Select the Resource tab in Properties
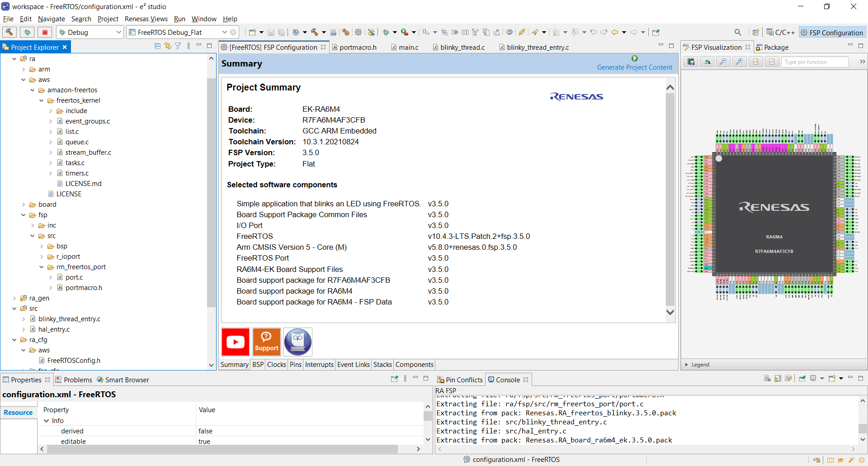This screenshot has height=466, width=868. point(18,413)
